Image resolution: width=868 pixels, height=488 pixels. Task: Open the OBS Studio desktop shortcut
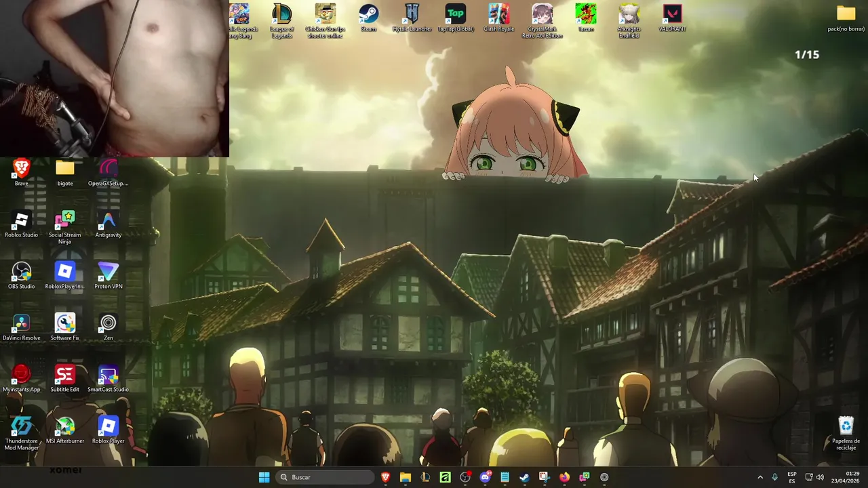click(x=21, y=275)
